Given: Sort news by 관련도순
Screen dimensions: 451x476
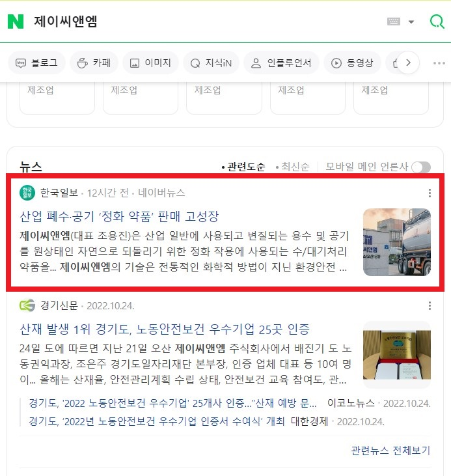Looking at the screenshot, I should [243, 167].
